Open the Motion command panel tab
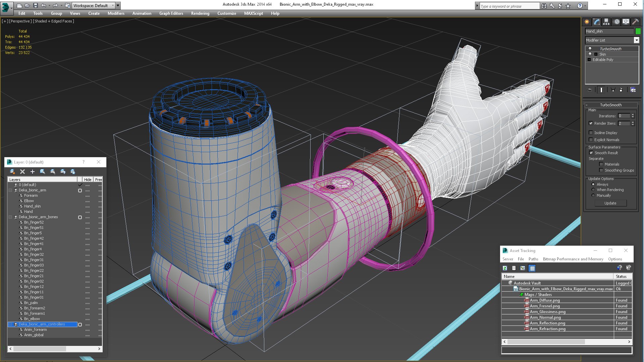The image size is (644, 362). (616, 22)
